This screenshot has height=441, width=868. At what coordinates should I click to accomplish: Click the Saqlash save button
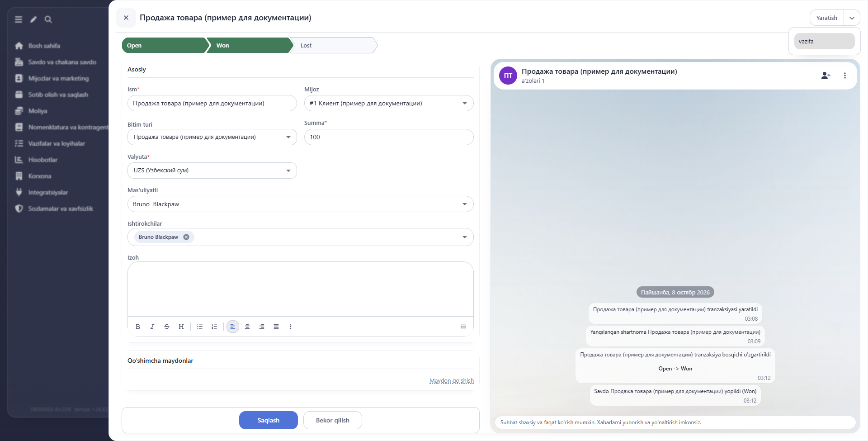[269, 420]
